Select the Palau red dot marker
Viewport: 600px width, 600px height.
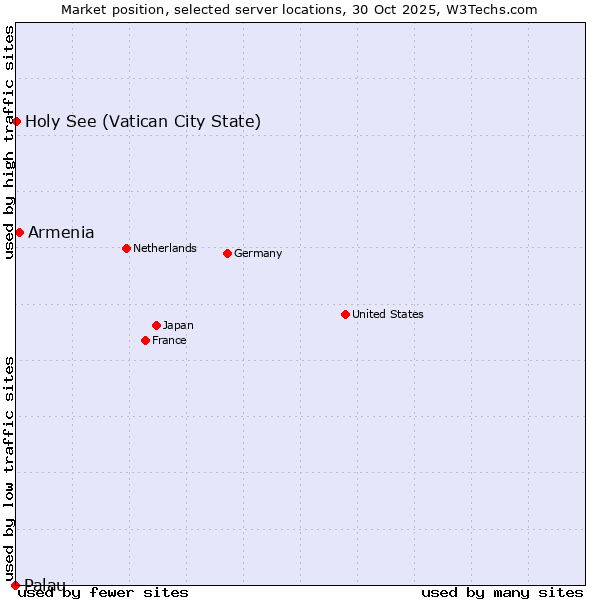pos(15,585)
